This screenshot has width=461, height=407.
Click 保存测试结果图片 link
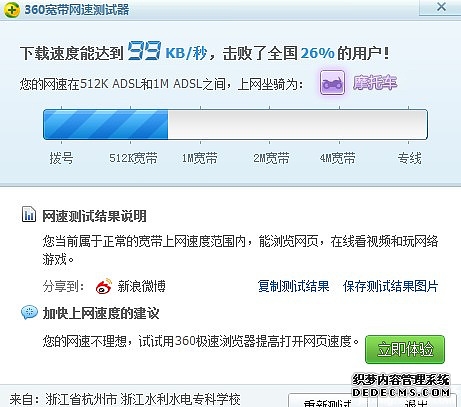pos(390,286)
